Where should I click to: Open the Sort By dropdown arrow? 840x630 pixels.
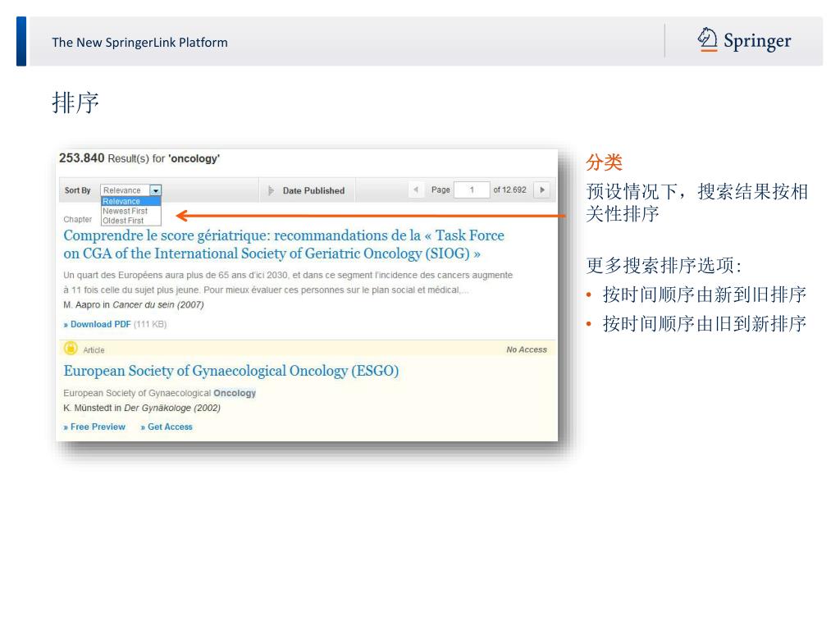[x=155, y=190]
